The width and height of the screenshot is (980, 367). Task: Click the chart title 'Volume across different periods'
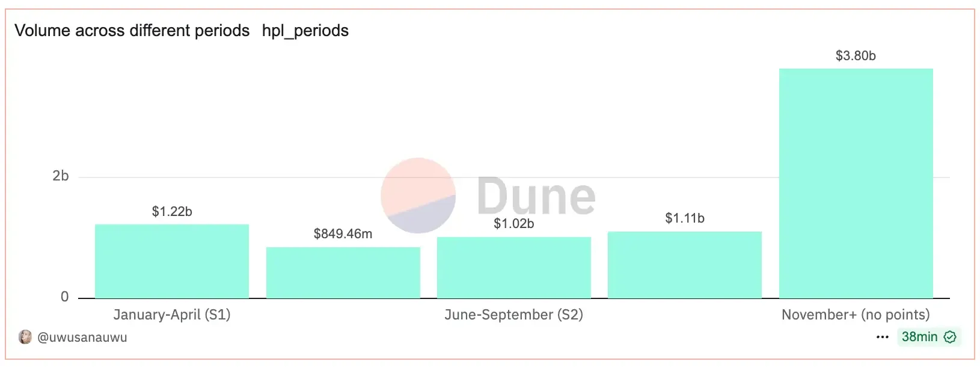pos(132,31)
